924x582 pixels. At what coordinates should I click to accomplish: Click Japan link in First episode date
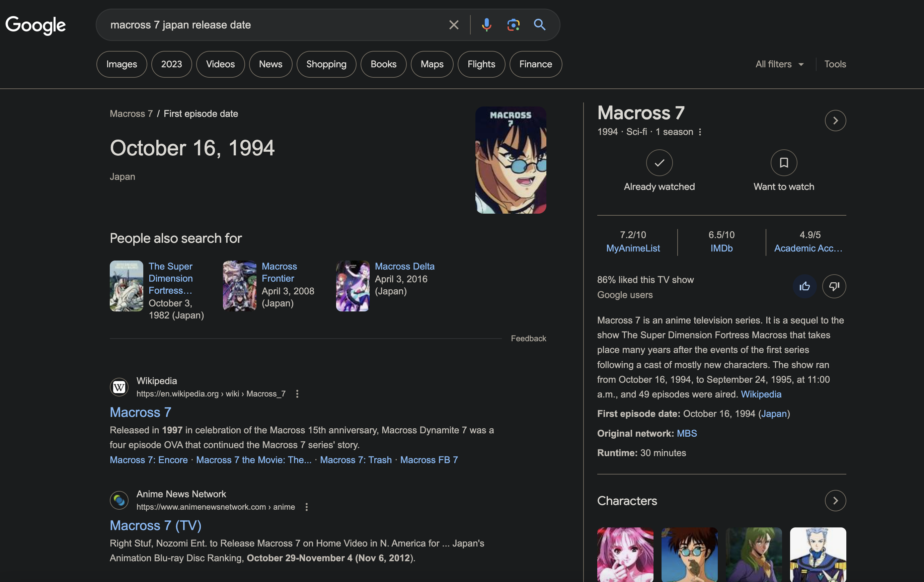[774, 414]
